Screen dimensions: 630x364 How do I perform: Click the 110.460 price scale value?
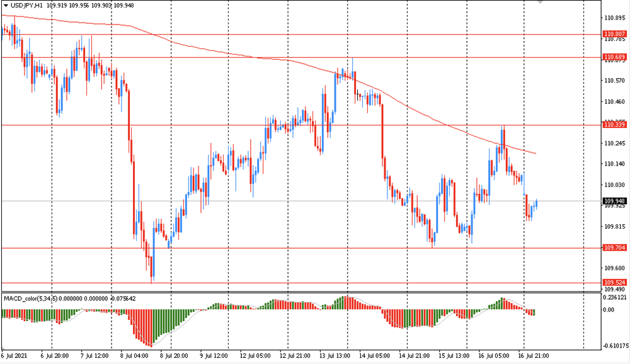click(615, 102)
